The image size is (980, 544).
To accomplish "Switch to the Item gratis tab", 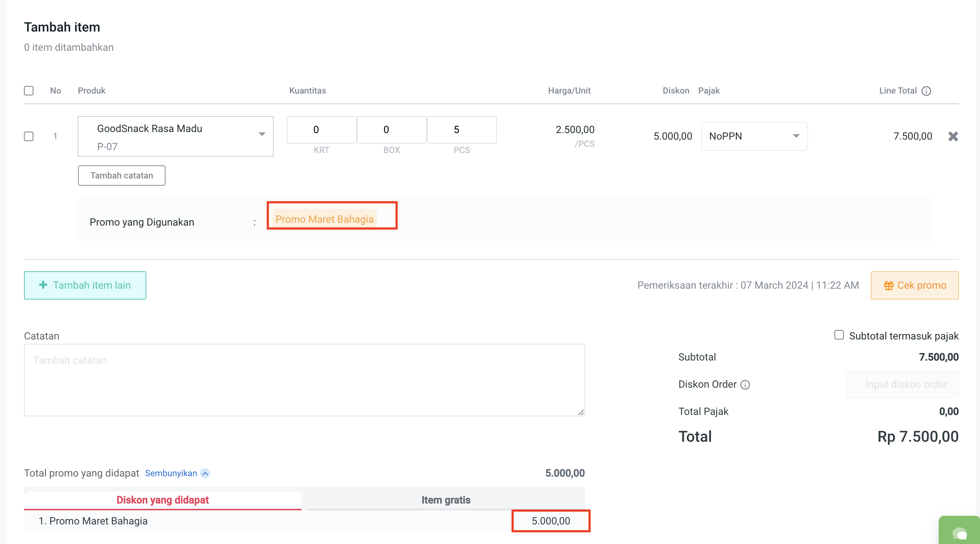I will pyautogui.click(x=445, y=500).
